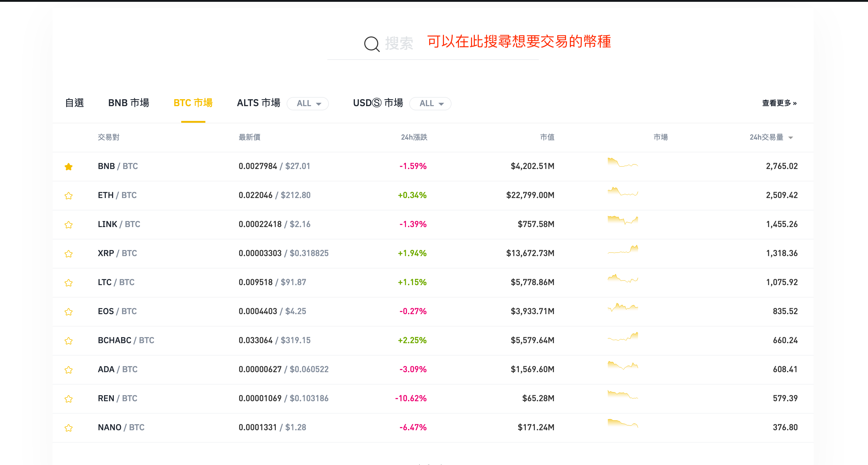Open LINK / BTC trading pair
The height and width of the screenshot is (465, 868).
click(119, 224)
